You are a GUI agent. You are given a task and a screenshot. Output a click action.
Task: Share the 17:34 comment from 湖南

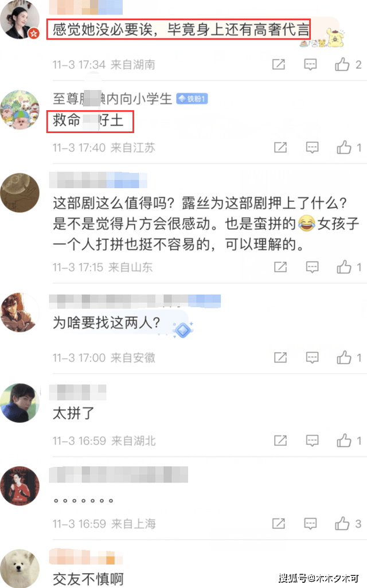279,64
